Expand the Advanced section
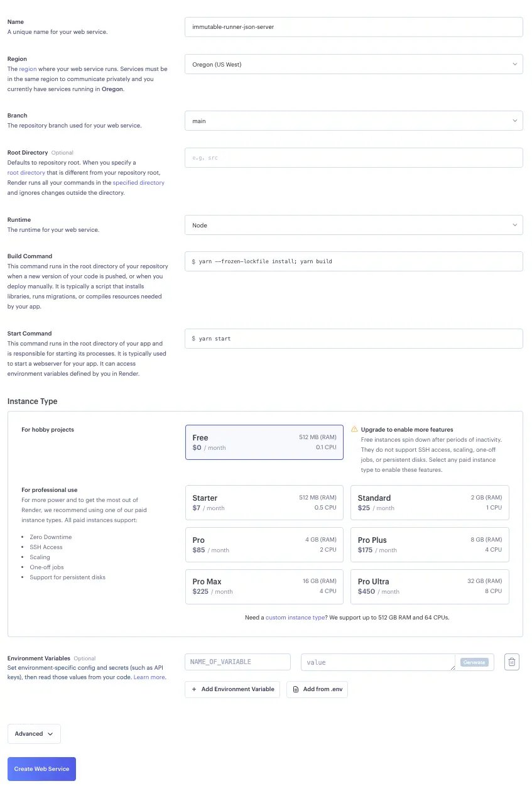 click(34, 734)
